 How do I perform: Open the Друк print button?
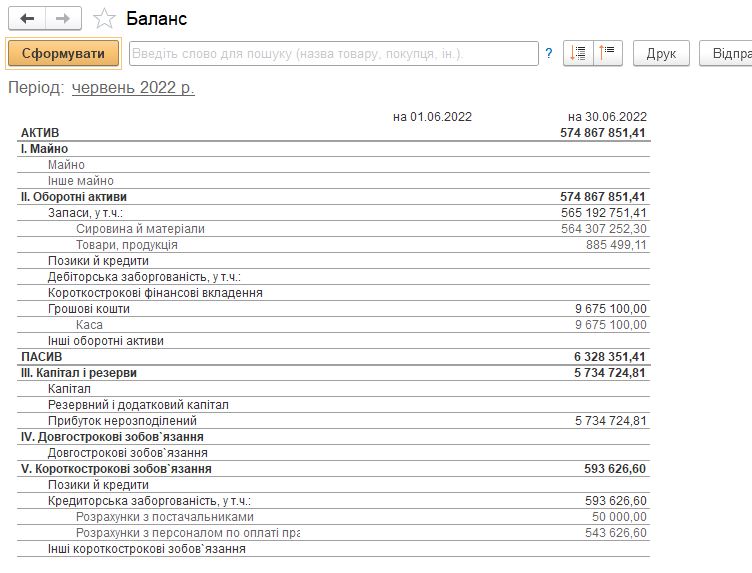coord(661,53)
